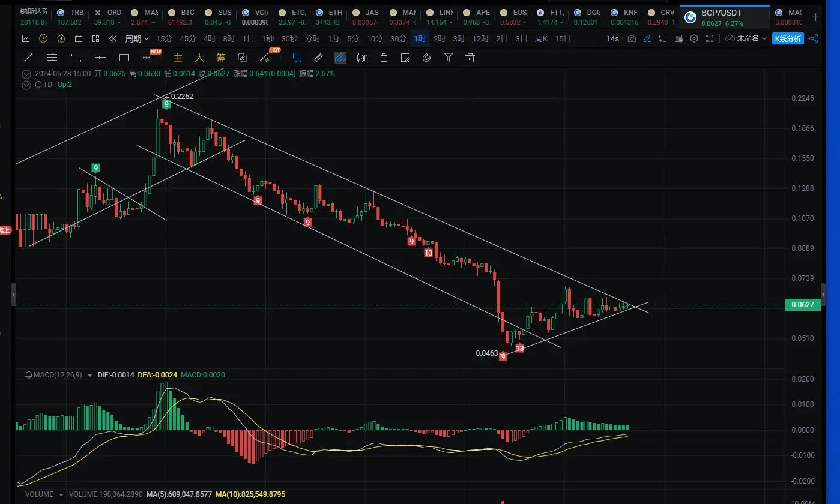Choose the 15日 timeframe
The width and height of the screenshot is (840, 504).
pyautogui.click(x=563, y=39)
